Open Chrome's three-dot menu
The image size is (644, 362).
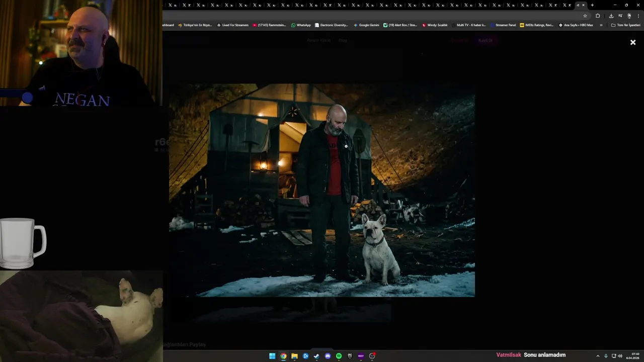click(638, 16)
